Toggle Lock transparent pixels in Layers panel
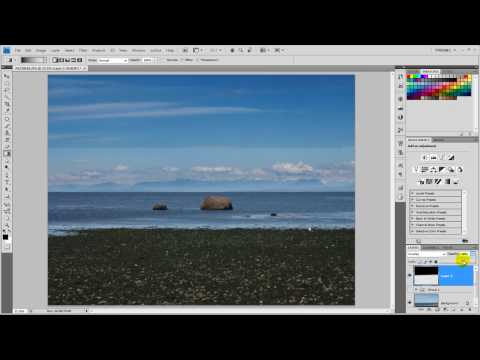This screenshot has height=360, width=480. coord(419,262)
